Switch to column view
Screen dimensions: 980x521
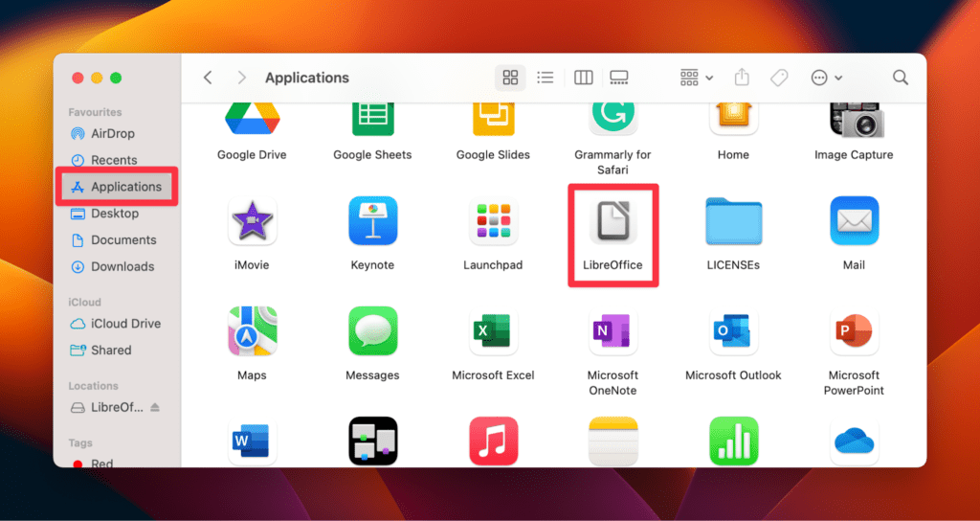(583, 78)
